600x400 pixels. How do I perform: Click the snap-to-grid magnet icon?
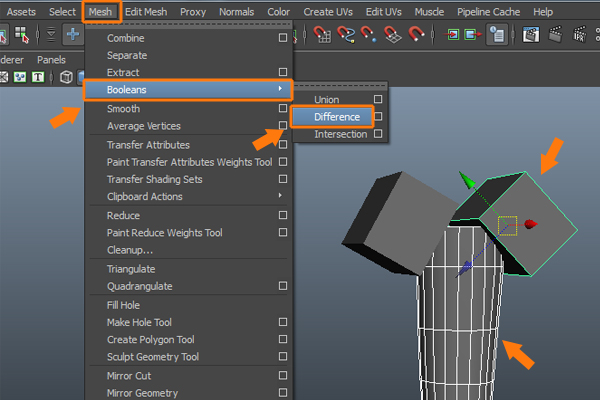tap(324, 34)
